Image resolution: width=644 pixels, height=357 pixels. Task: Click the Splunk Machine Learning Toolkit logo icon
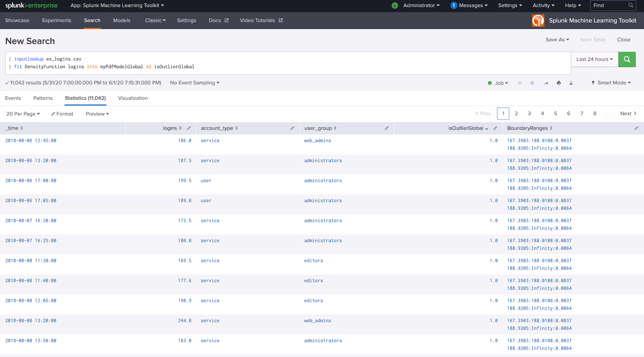[538, 21]
